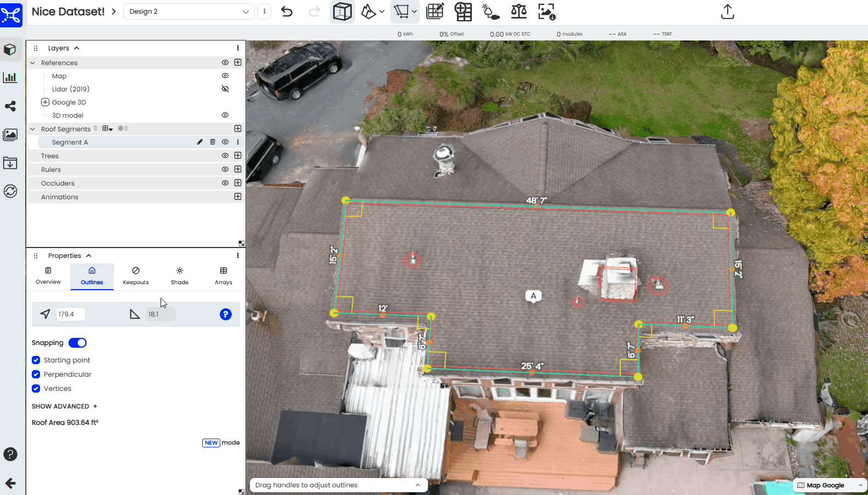This screenshot has width=868, height=495.
Task: Open the outline tool dropdown arrow
Action: [414, 11]
